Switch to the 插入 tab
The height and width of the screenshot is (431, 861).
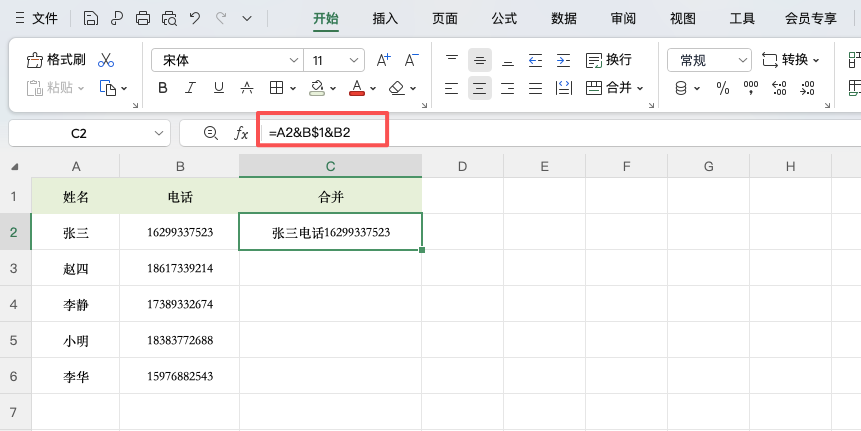coord(385,19)
